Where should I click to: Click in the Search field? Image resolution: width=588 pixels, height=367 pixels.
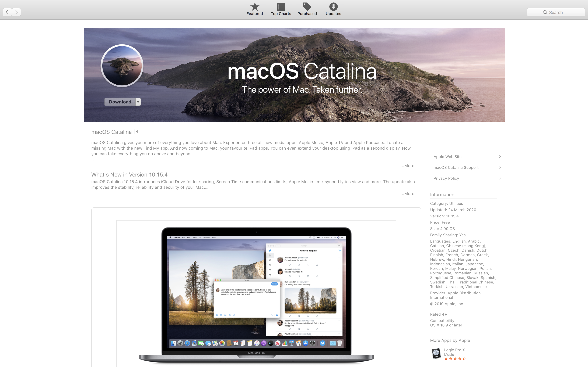(x=556, y=12)
